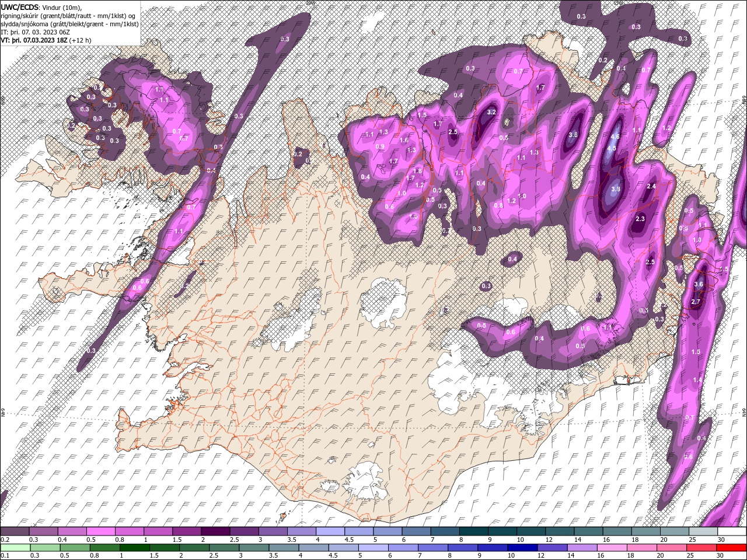Pick the light lavender 4 snow legend swatch
The height and width of the screenshot is (560, 747).
click(x=330, y=531)
